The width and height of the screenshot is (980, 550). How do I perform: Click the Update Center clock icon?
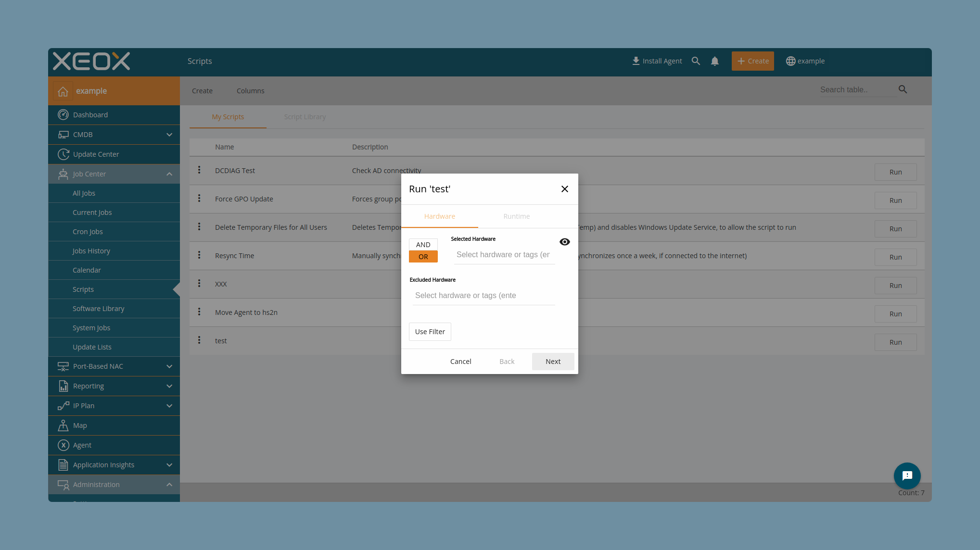click(63, 154)
